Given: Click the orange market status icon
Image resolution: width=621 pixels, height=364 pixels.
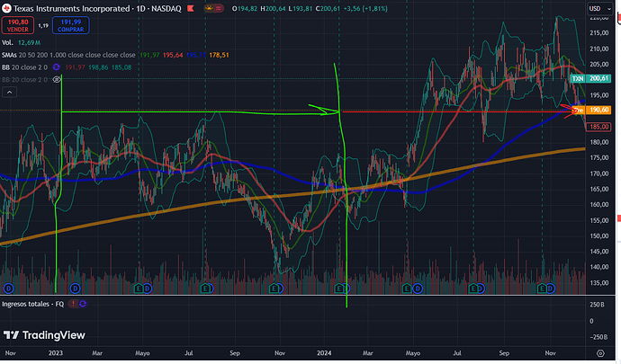Looking at the screenshot, I should [x=209, y=8].
